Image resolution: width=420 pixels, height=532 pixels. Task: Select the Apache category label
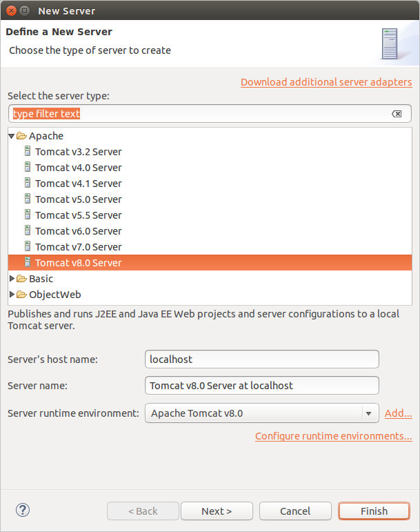[x=46, y=136]
